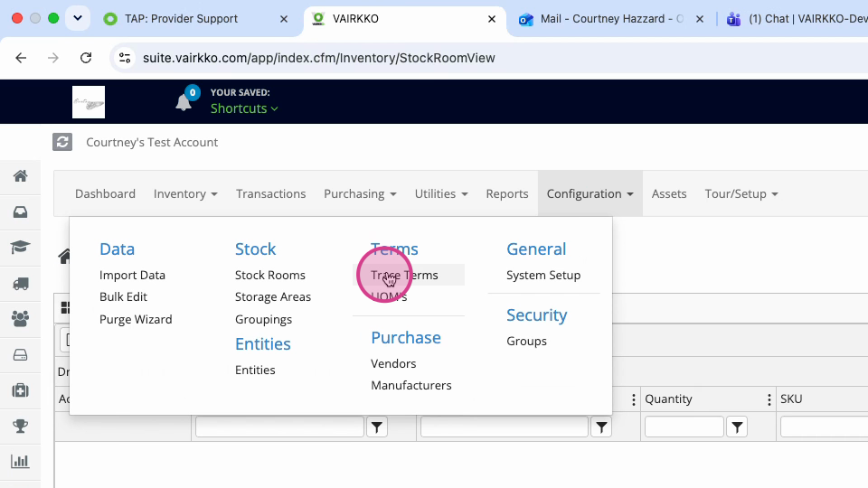Open Groupings configuration
This screenshot has height=488, width=868.
coord(263,319)
